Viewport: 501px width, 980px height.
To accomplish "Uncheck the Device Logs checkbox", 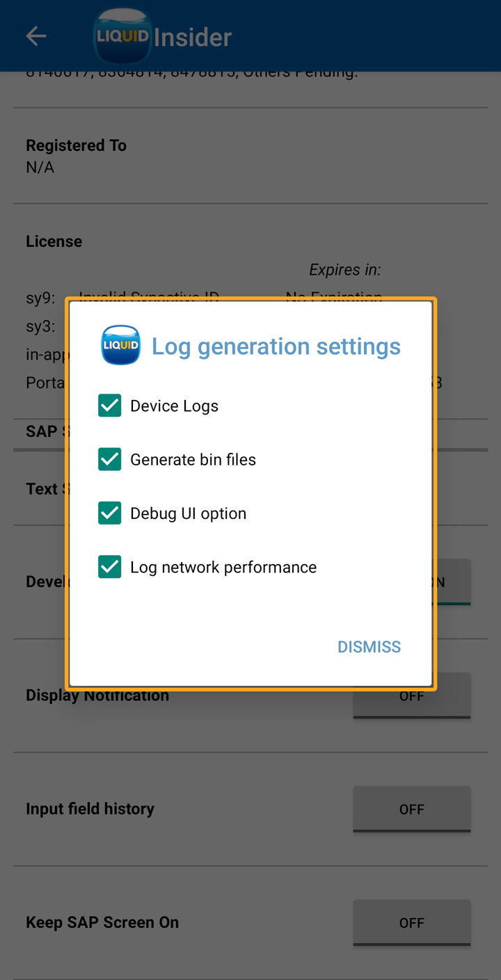I will point(110,405).
